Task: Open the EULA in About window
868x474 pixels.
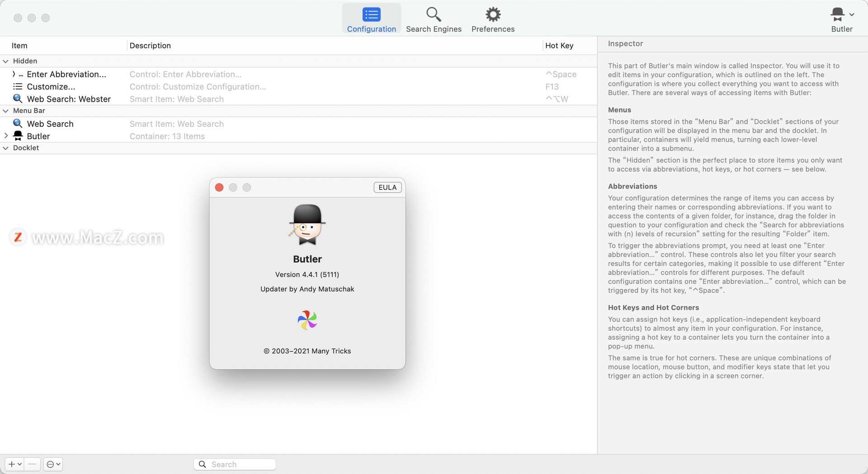Action: pyautogui.click(x=387, y=188)
